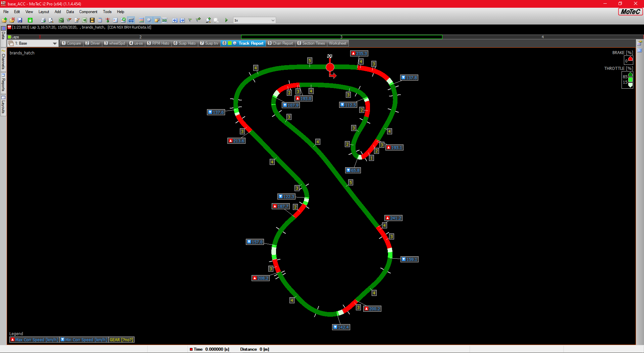The image size is (644, 353).
Task: Click the Max Corr Speed legend label
Action: [x=34, y=340]
